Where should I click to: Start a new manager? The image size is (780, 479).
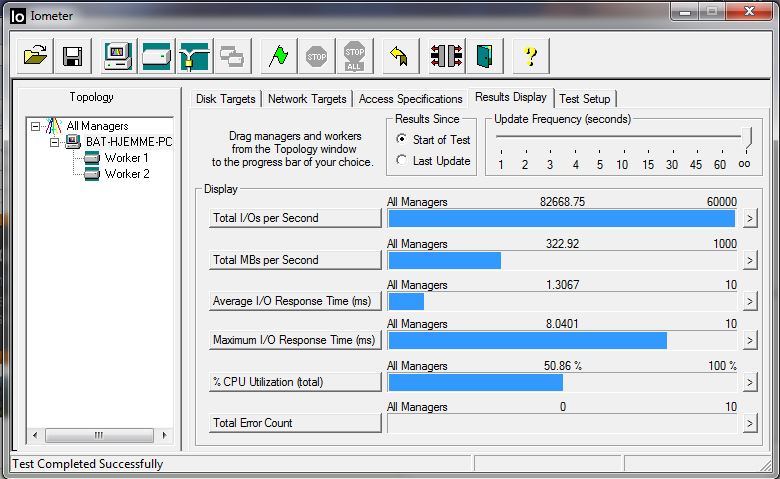(118, 56)
